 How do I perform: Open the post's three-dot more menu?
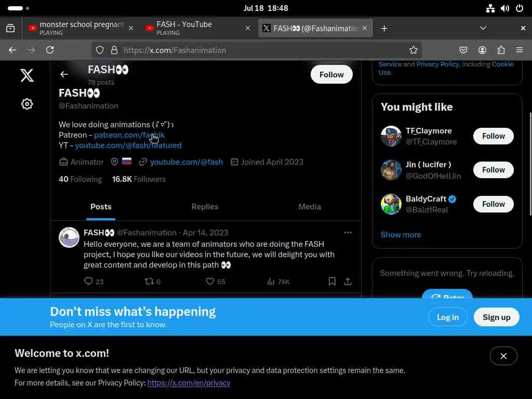pyautogui.click(x=348, y=232)
